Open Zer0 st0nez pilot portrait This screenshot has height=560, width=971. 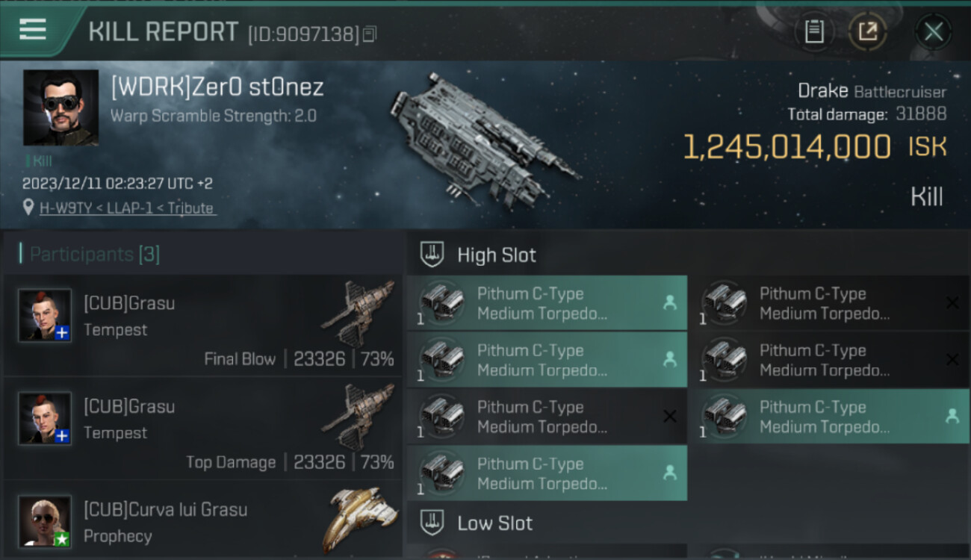tap(61, 108)
